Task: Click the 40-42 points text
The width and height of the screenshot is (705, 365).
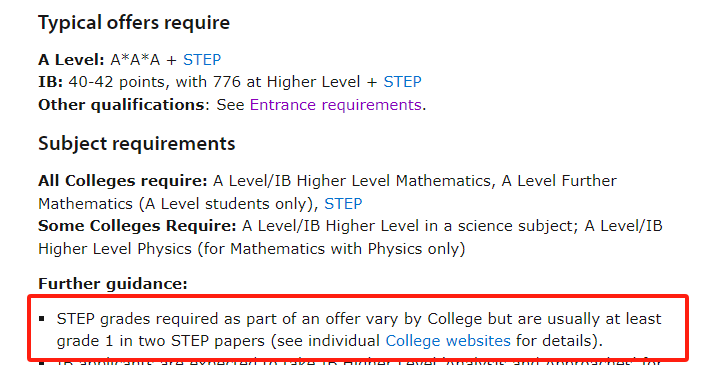Action: tap(119, 82)
